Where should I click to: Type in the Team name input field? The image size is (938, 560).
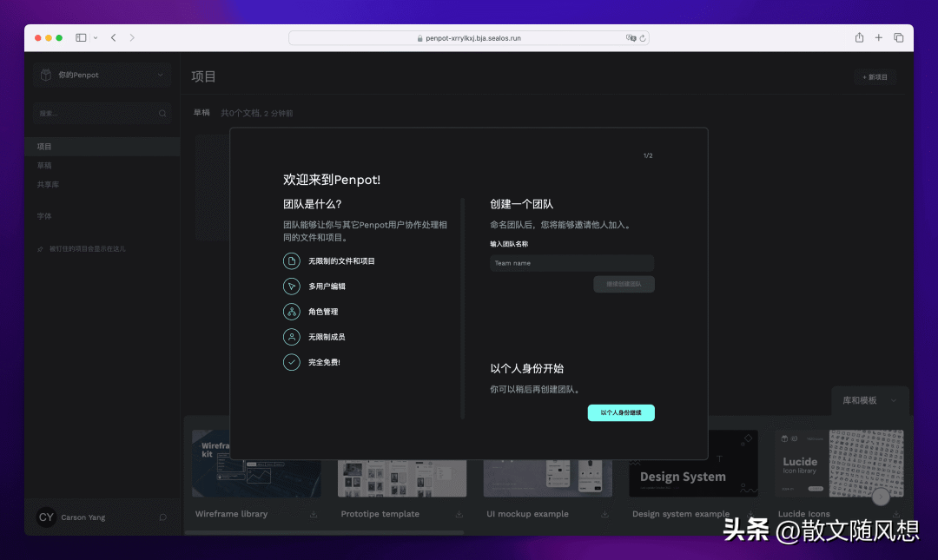click(571, 263)
